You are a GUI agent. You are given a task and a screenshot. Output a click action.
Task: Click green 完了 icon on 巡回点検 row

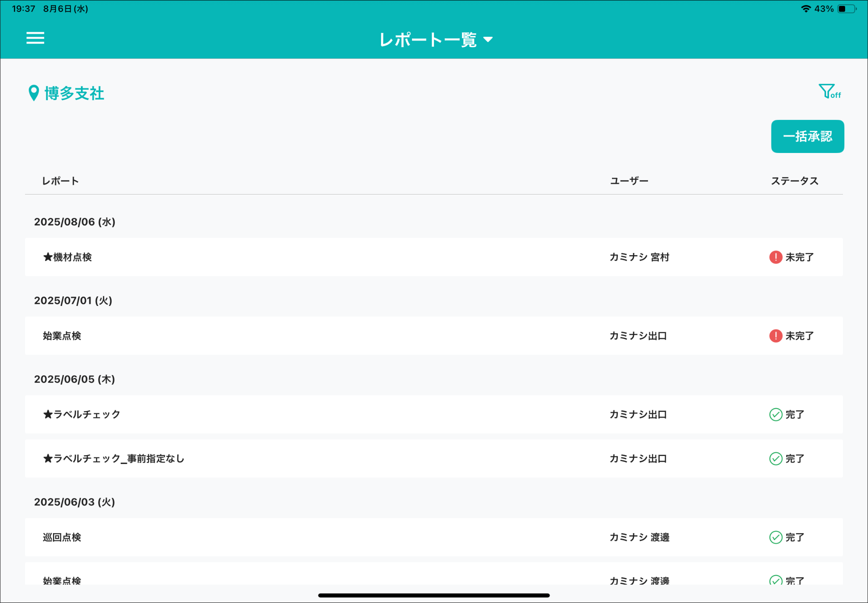point(775,537)
